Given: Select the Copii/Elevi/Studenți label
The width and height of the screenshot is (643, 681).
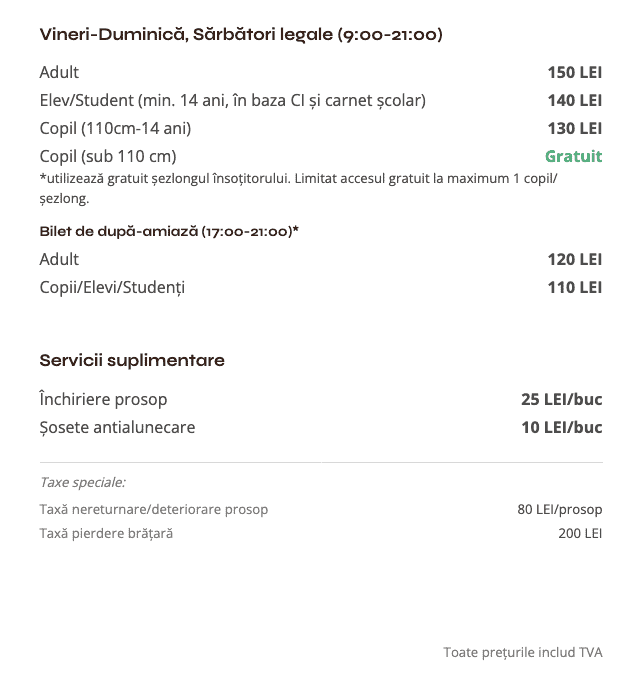Looking at the screenshot, I should [x=112, y=287].
